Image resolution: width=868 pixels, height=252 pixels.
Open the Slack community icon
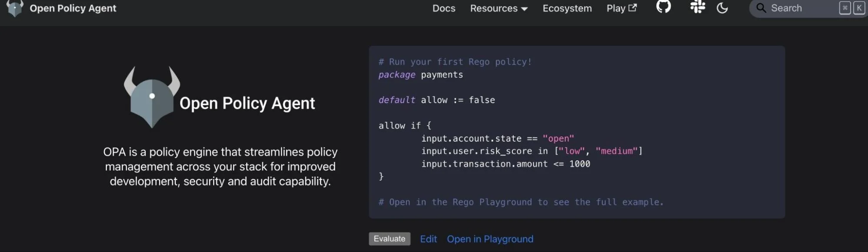pos(697,7)
